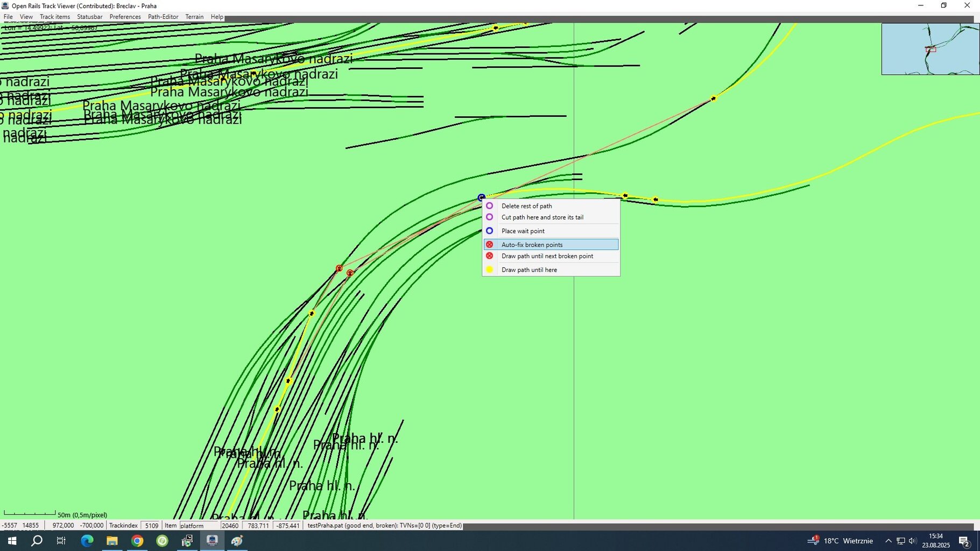The height and width of the screenshot is (551, 980).
Task: Launch Microsoft Edge from taskbar
Action: tap(87, 541)
